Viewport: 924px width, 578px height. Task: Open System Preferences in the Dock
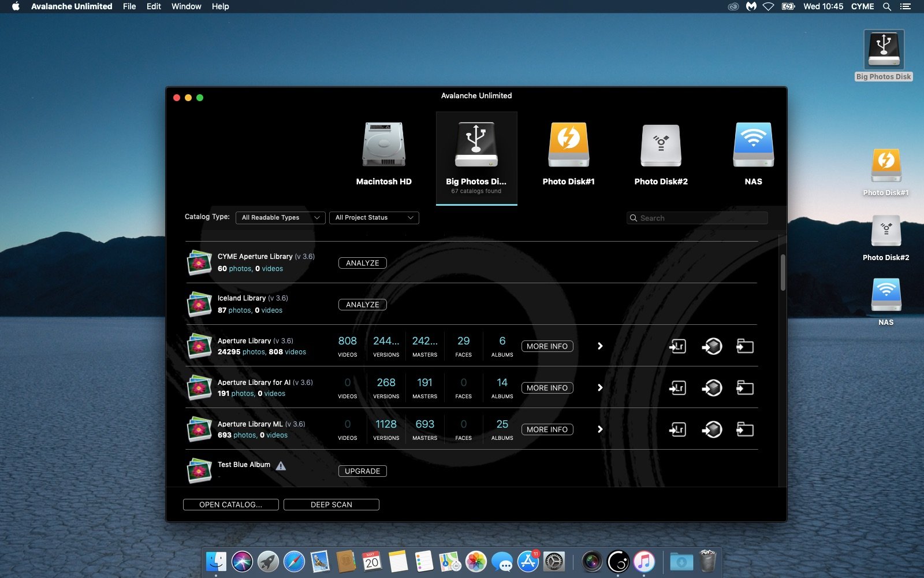tap(554, 561)
